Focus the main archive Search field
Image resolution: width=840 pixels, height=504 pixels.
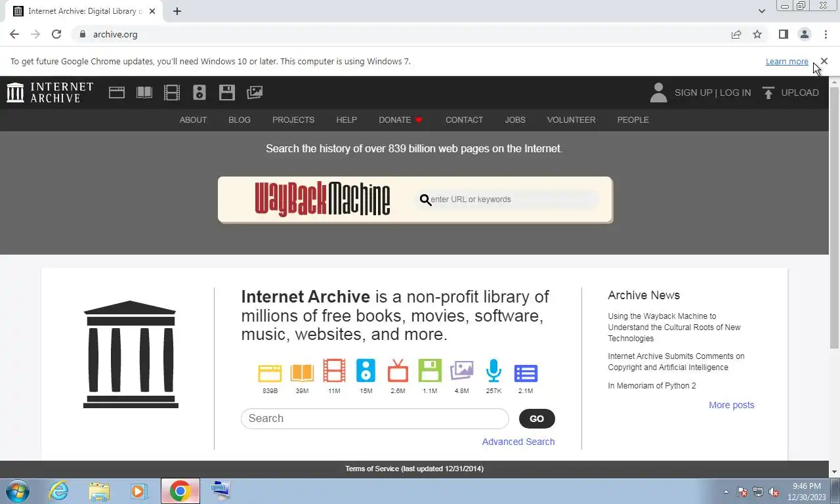(x=375, y=419)
